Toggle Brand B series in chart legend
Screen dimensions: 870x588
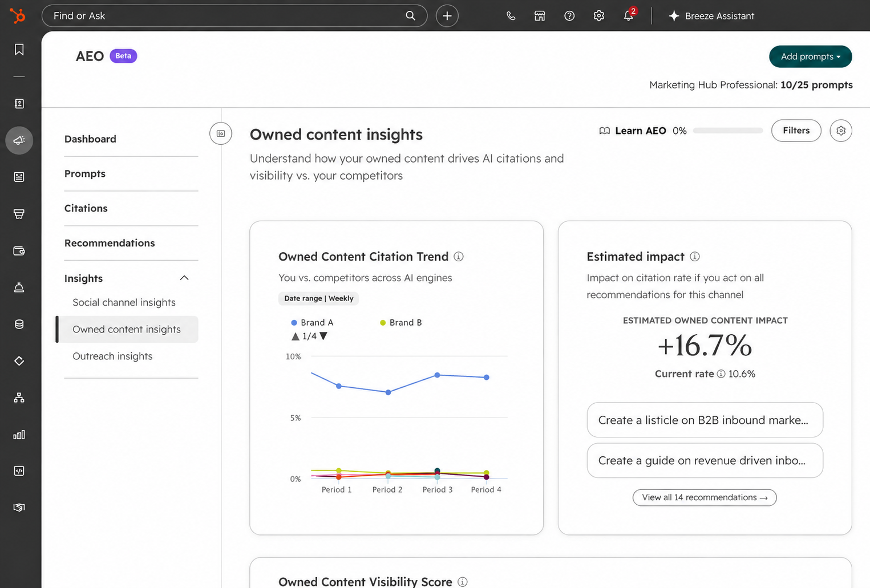pyautogui.click(x=401, y=322)
